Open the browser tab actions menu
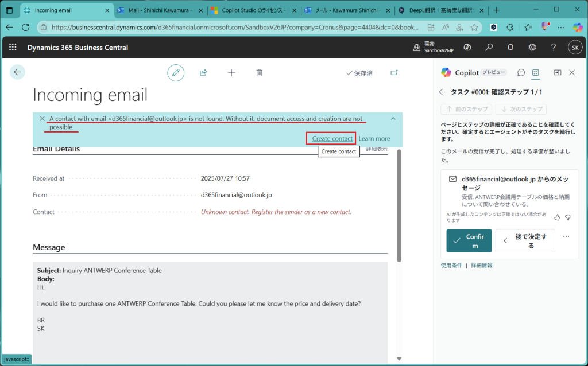 click(9, 10)
